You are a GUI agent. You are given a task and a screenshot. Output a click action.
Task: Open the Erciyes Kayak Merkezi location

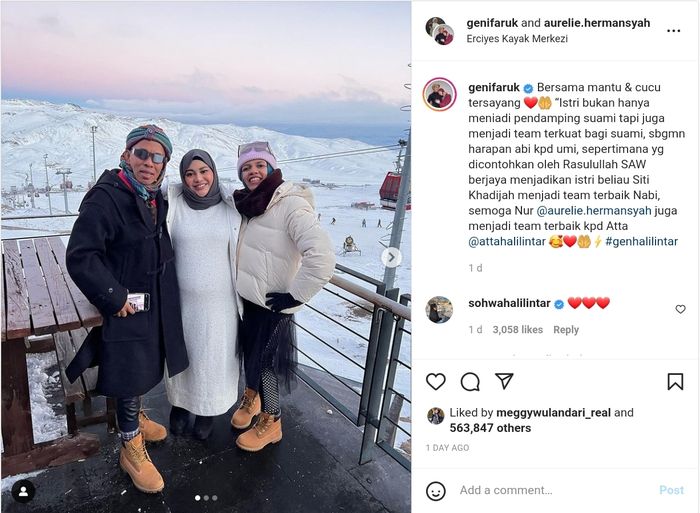[x=517, y=38]
